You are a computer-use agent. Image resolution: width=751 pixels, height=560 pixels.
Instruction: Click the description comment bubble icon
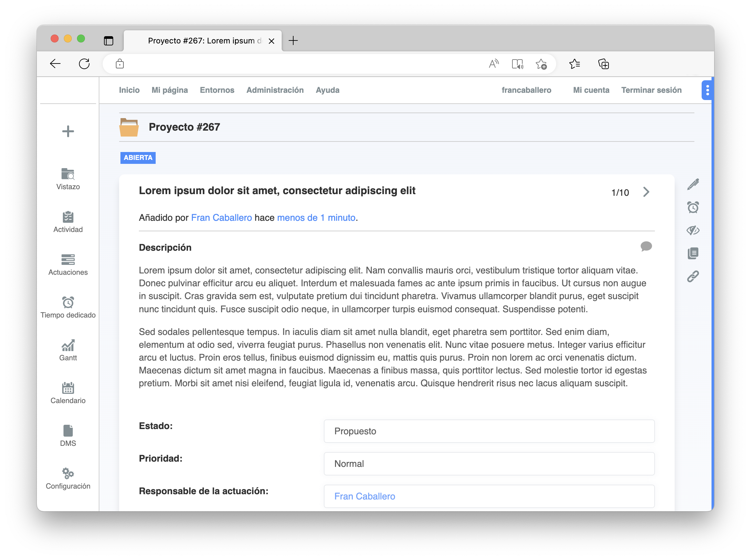[646, 246]
